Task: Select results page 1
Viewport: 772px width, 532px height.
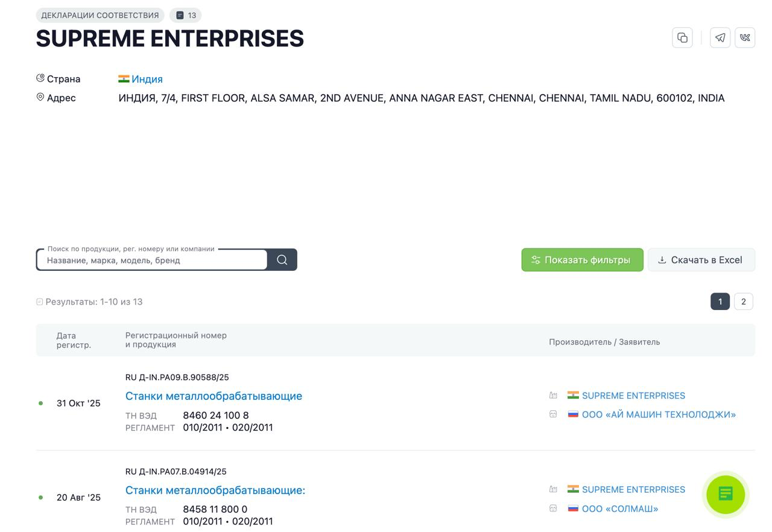Action: pyautogui.click(x=720, y=302)
